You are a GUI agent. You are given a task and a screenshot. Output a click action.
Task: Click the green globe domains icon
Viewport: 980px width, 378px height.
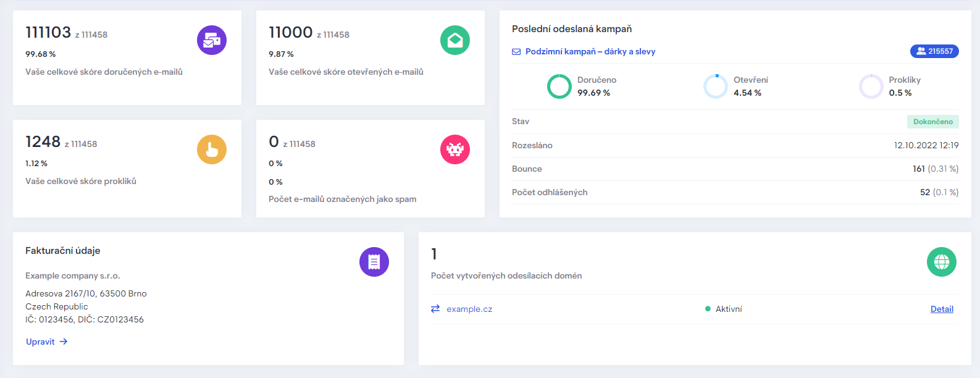942,262
